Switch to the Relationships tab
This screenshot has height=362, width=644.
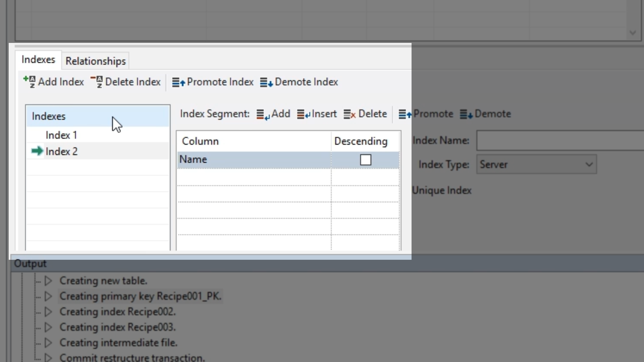pyautogui.click(x=96, y=61)
